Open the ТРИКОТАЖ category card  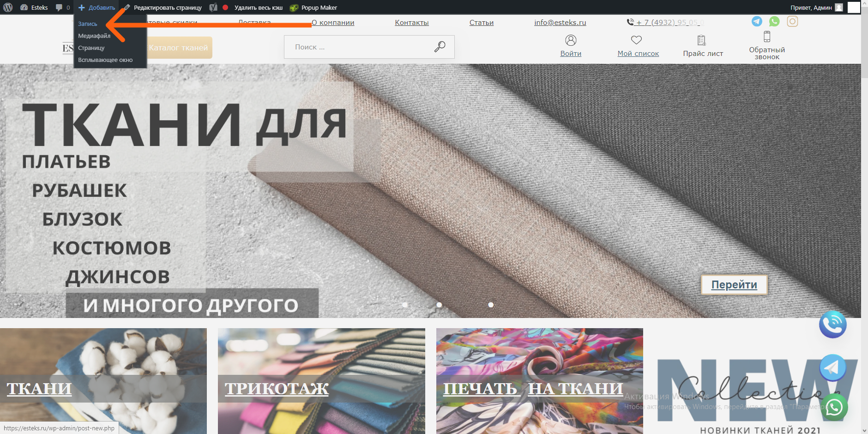[321, 381]
